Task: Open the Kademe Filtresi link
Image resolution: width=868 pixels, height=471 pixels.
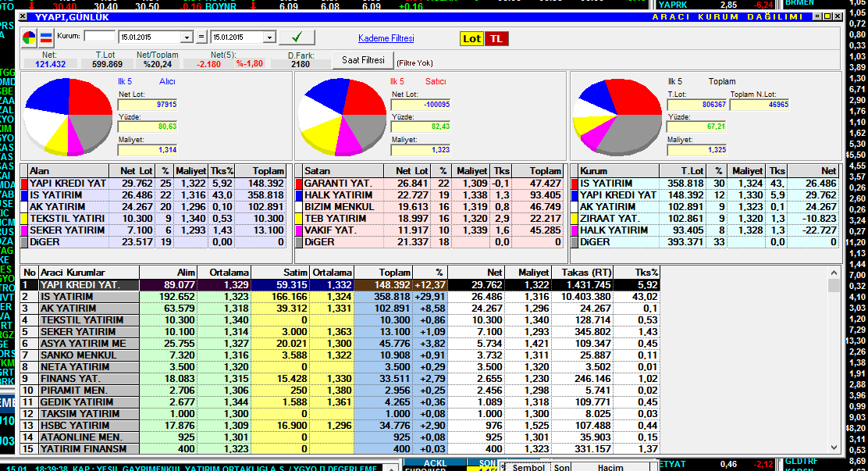Action: (x=386, y=38)
